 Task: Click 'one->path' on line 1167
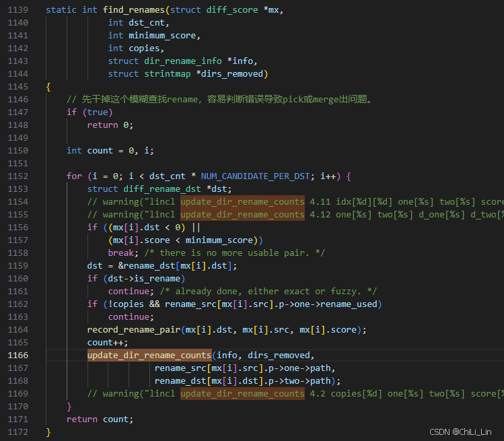coord(308,368)
